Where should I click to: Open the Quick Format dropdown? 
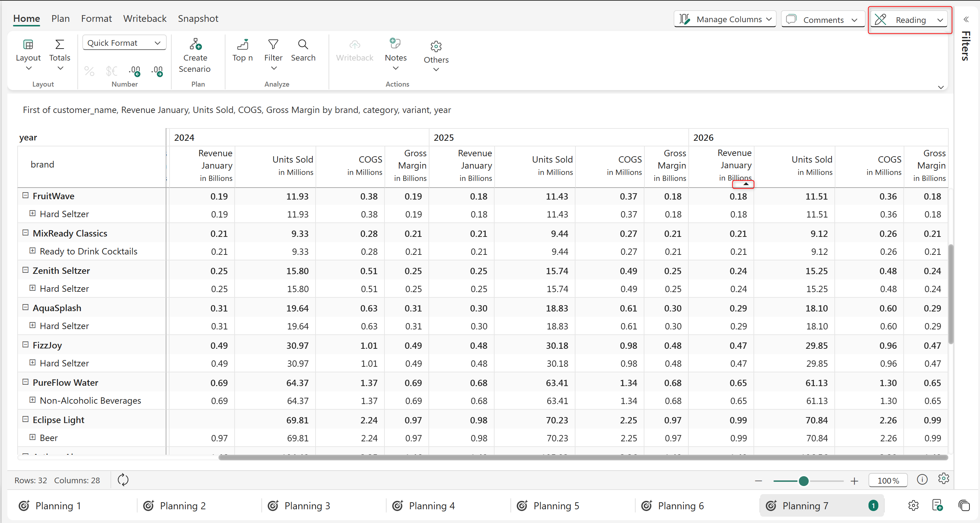(124, 43)
